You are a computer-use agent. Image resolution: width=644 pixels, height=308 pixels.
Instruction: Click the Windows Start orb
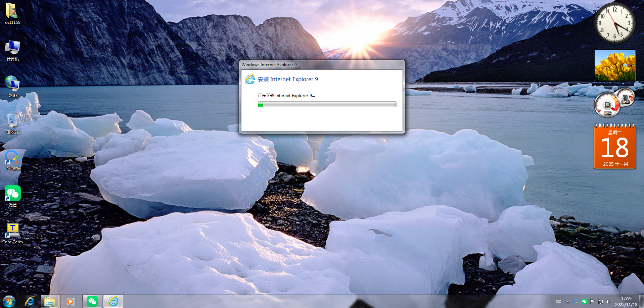tap(9, 301)
